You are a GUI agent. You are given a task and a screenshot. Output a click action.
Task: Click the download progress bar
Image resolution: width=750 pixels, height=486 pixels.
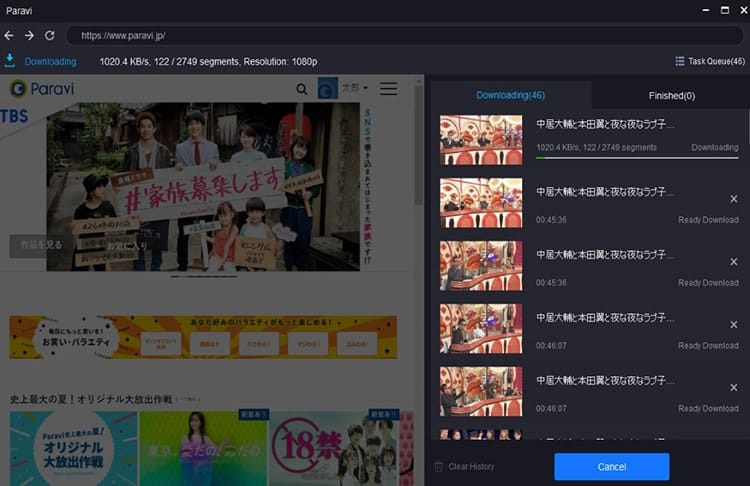point(637,158)
